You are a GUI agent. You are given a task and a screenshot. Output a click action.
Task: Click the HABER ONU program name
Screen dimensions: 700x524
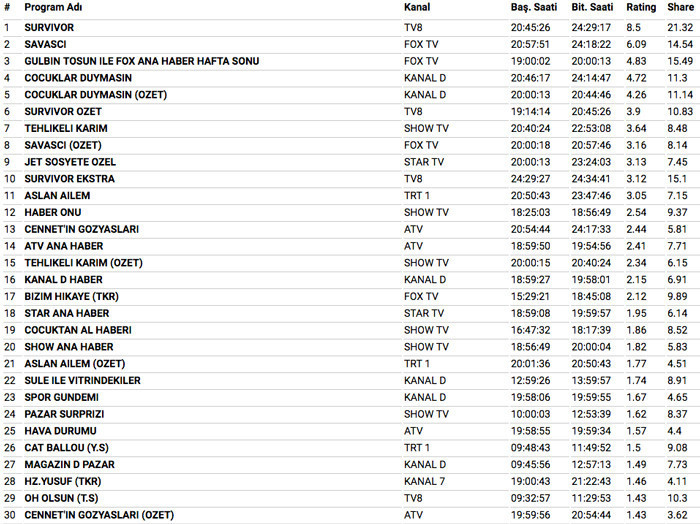point(53,212)
